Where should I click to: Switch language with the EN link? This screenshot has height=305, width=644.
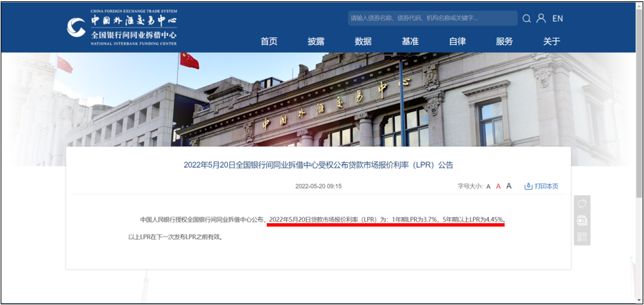pos(558,19)
